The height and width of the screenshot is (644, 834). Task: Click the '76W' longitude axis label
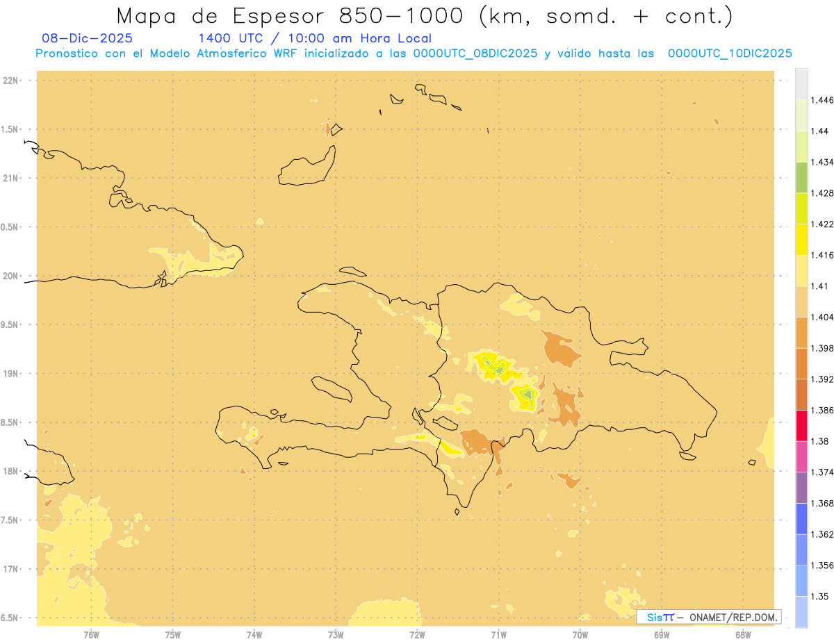click(x=91, y=635)
